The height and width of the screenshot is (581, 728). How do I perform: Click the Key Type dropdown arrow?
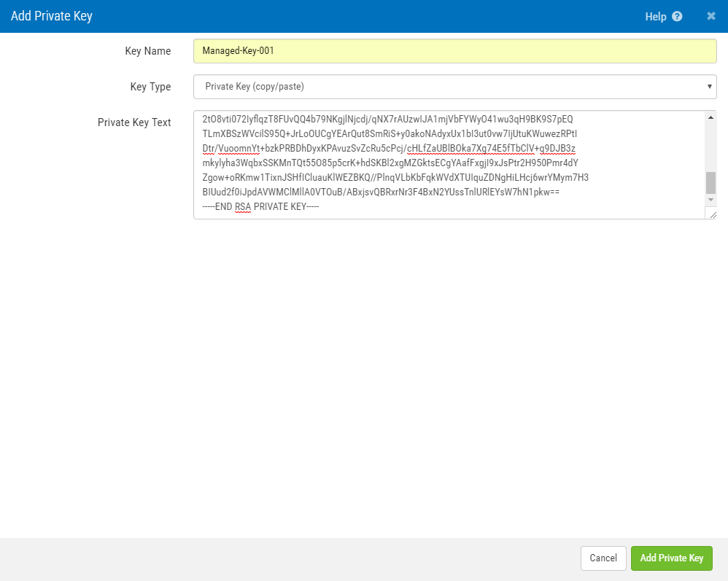pos(708,86)
